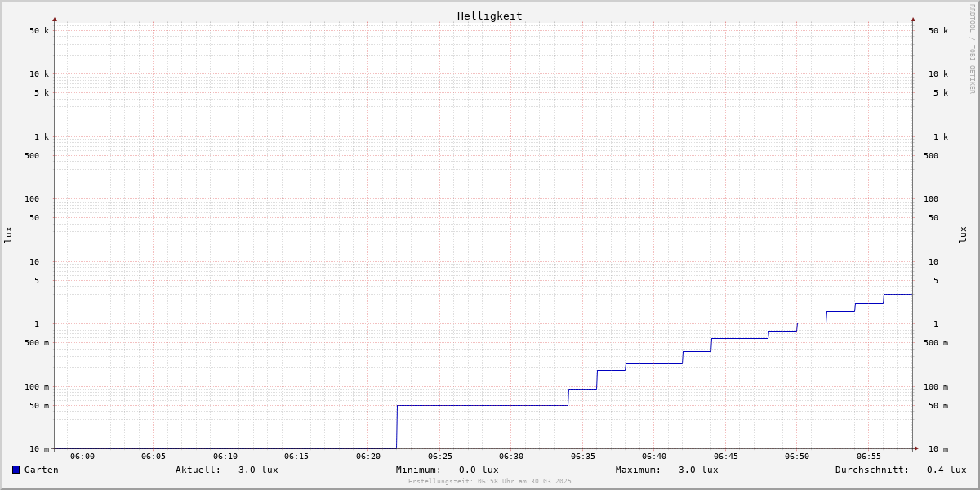
Task: Click the '500 m' label on right axis
Action: pyautogui.click(x=936, y=343)
